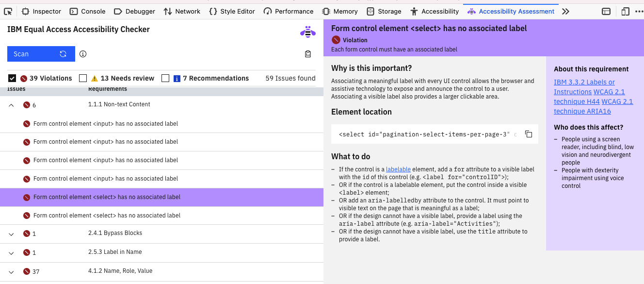
Task: Copy the select element location code
Action: (x=529, y=134)
